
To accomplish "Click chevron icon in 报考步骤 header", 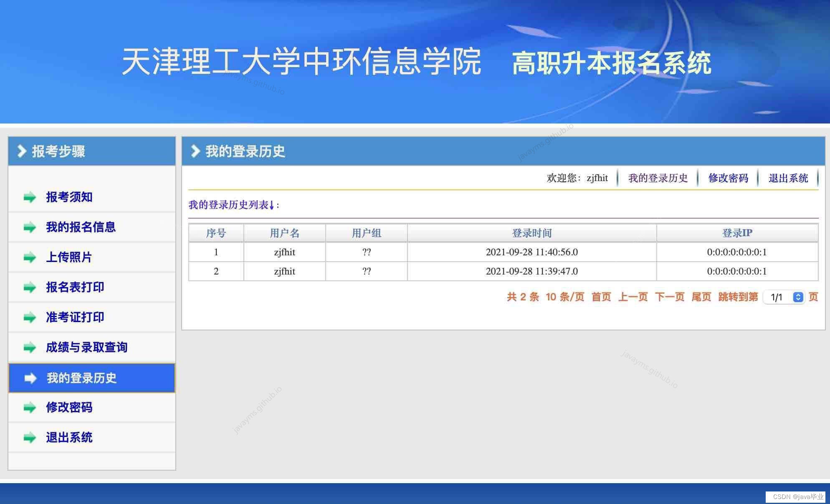I will coord(21,151).
